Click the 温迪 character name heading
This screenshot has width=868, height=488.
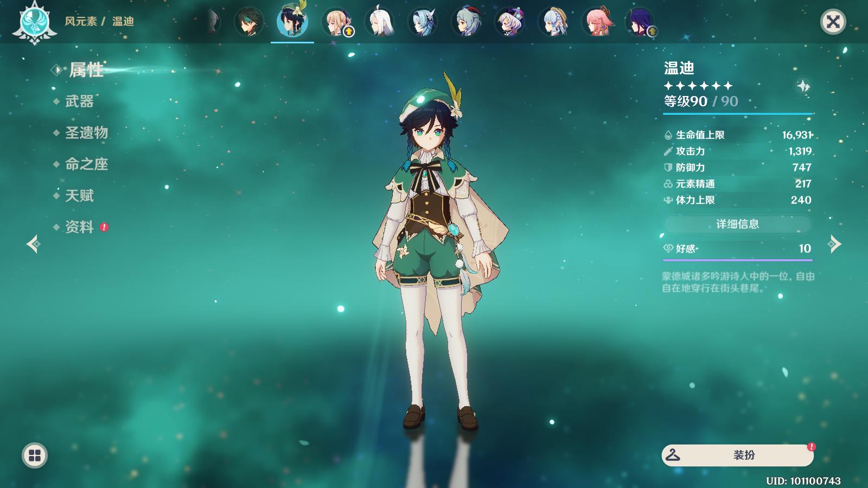click(679, 68)
